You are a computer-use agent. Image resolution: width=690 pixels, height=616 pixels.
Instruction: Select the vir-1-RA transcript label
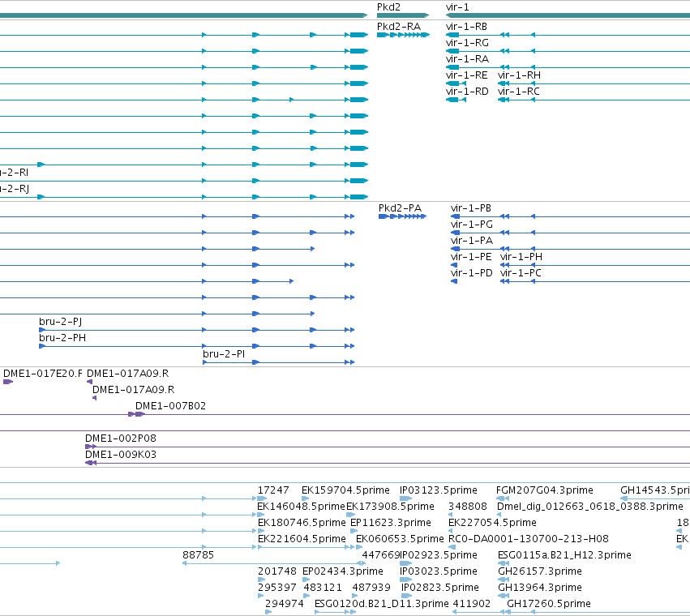tap(467, 59)
